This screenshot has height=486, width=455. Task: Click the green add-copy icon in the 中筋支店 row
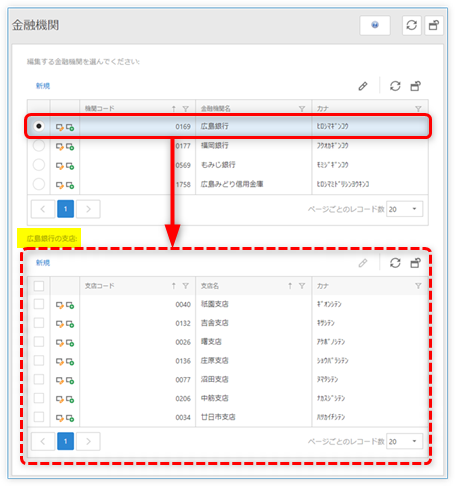70,399
